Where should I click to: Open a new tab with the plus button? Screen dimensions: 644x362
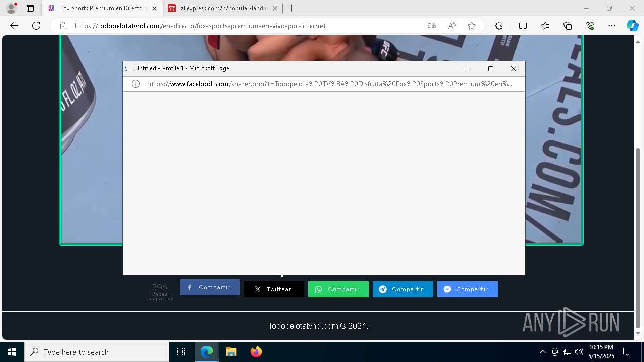(x=291, y=8)
